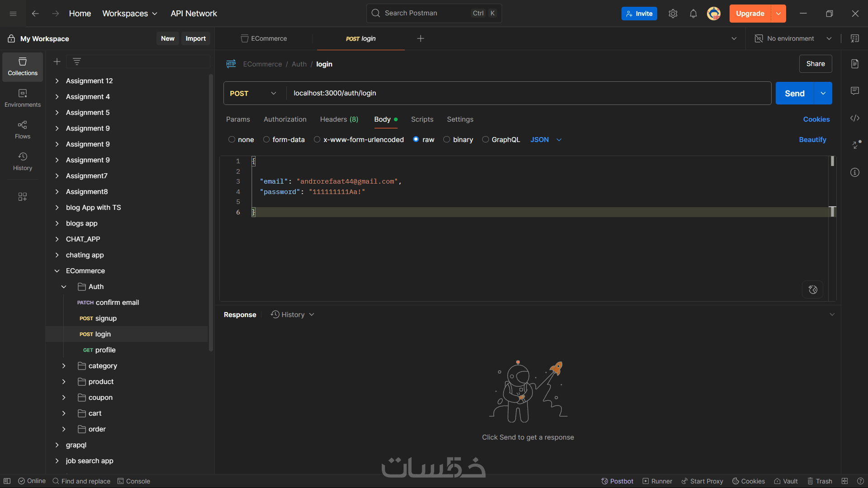
Task: Click the Import button
Action: 196,38
